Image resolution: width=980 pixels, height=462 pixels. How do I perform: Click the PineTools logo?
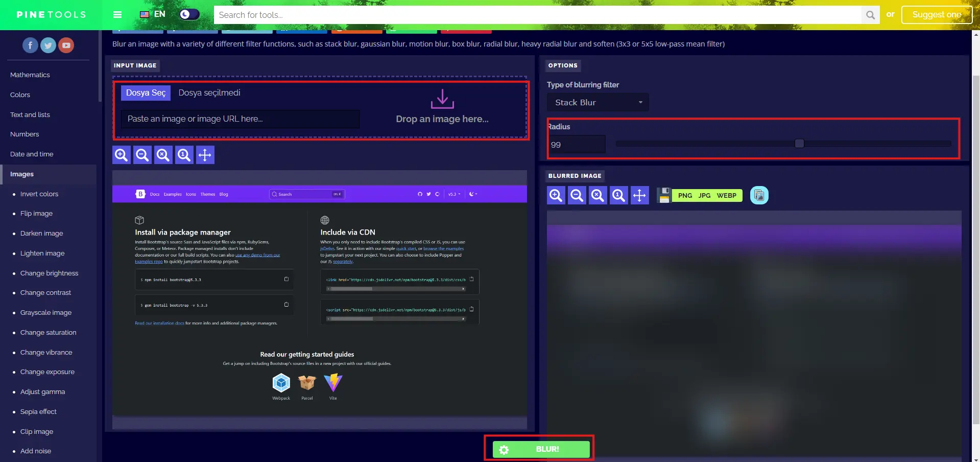pos(51,15)
